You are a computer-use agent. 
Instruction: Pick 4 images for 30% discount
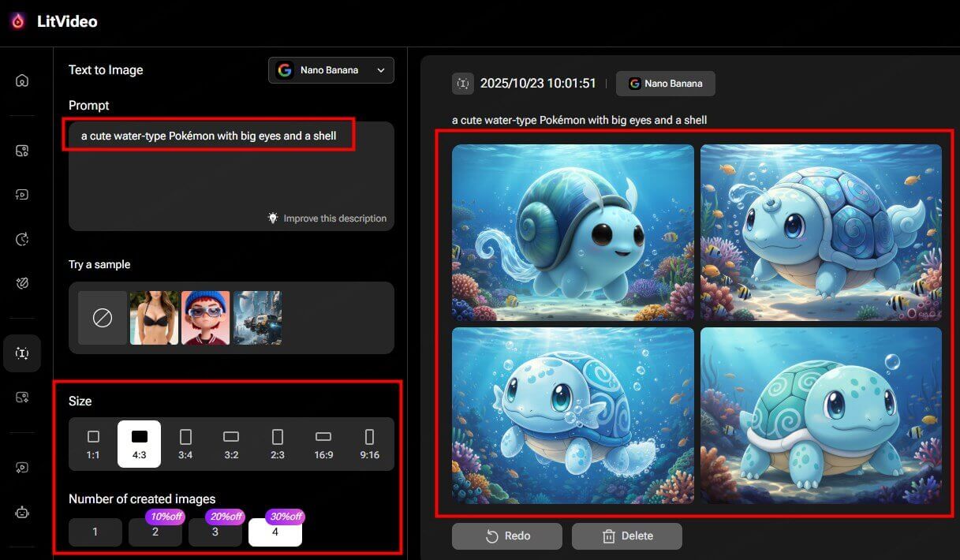point(275,532)
